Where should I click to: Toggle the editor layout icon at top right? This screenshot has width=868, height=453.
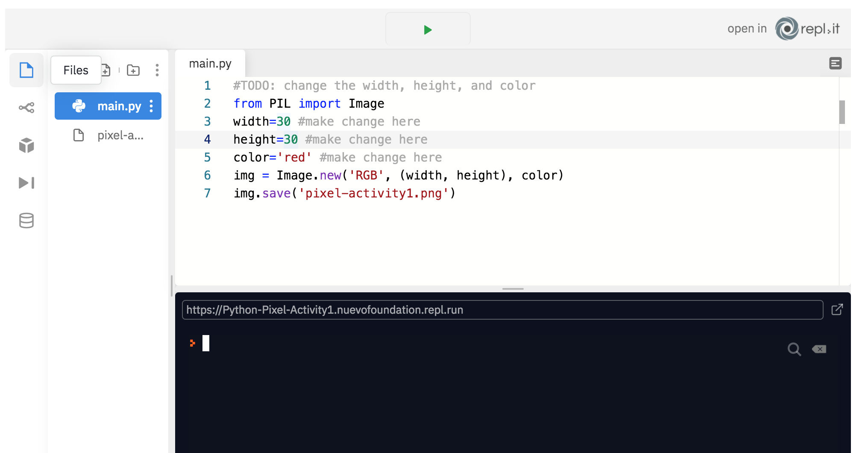[x=835, y=64]
